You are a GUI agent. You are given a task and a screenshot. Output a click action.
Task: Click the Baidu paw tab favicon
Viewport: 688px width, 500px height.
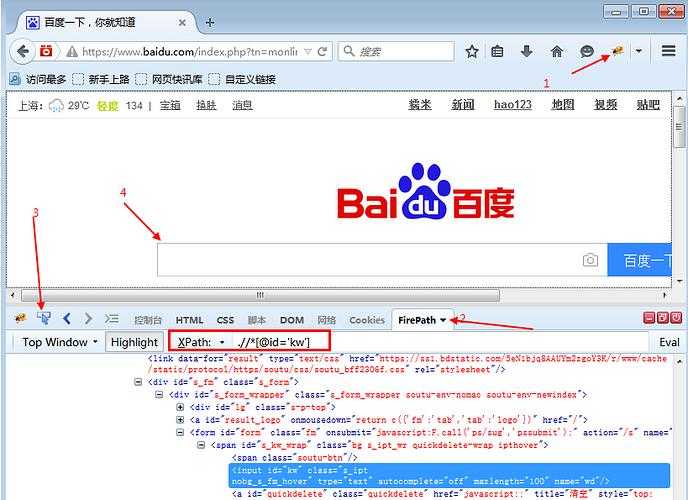coord(32,22)
